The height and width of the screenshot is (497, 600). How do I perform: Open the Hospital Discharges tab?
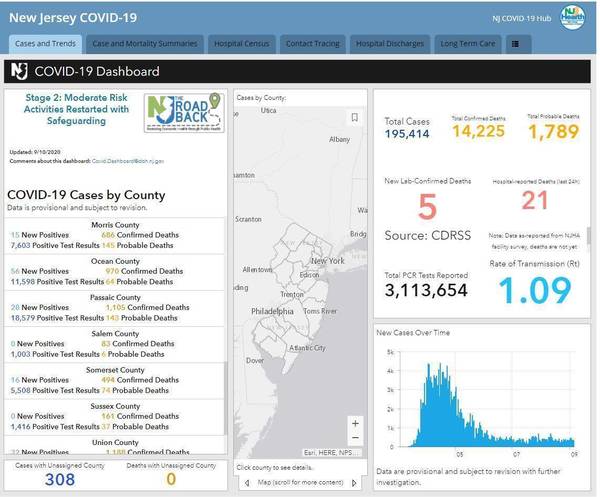tap(391, 44)
